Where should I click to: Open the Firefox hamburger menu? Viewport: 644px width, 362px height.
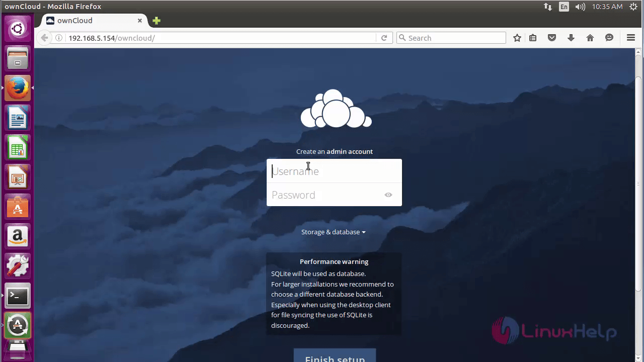point(631,38)
